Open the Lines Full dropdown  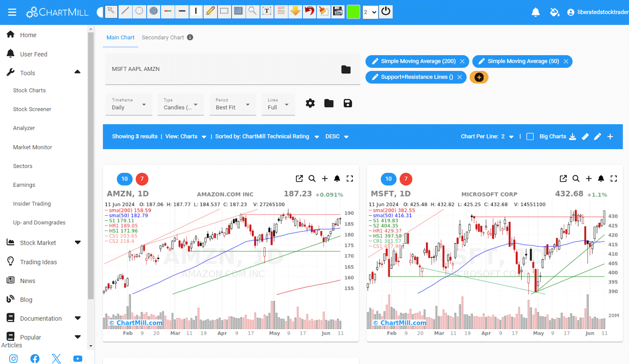click(x=278, y=104)
